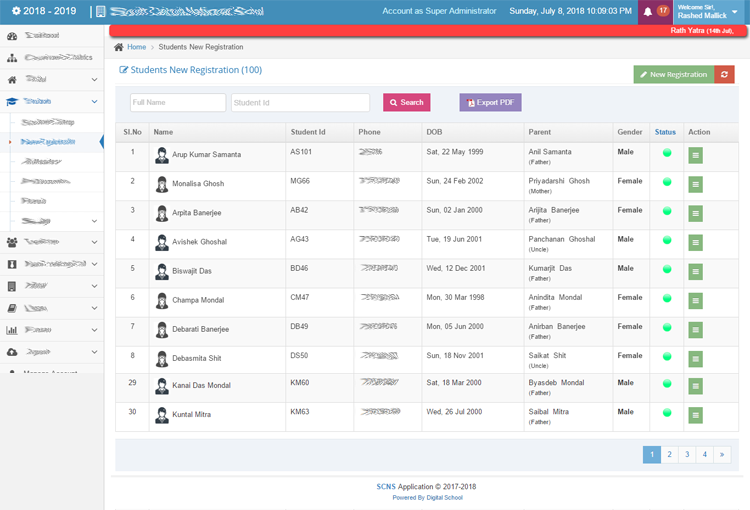
Task: Click the bar chart icon in sidebar
Action: 12,330
